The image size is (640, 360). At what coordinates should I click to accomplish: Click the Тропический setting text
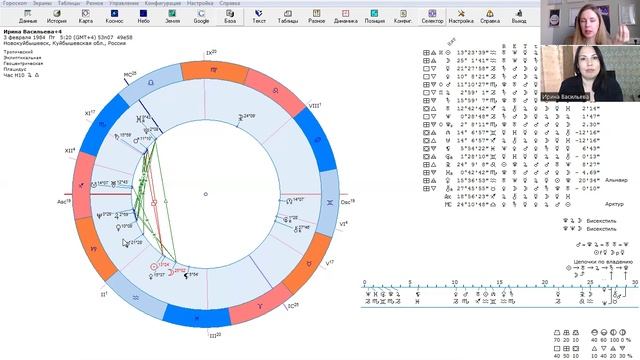point(18,52)
